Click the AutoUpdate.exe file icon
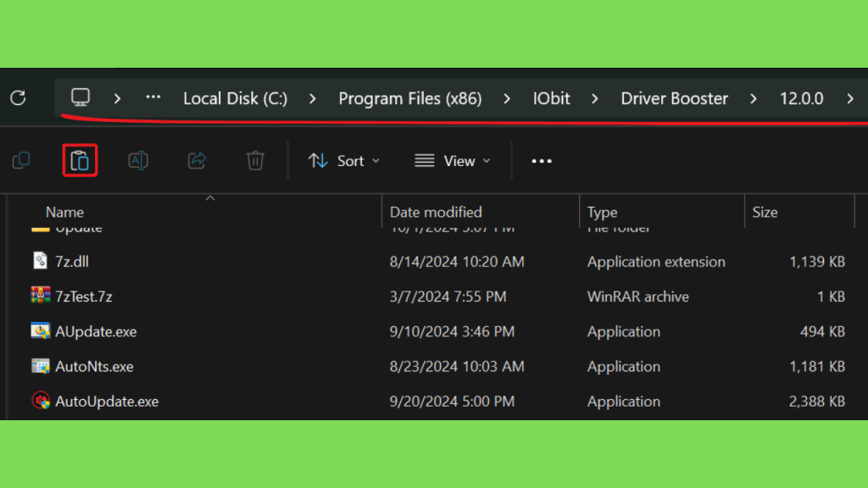Screen dimensions: 868x488 (x=41, y=401)
